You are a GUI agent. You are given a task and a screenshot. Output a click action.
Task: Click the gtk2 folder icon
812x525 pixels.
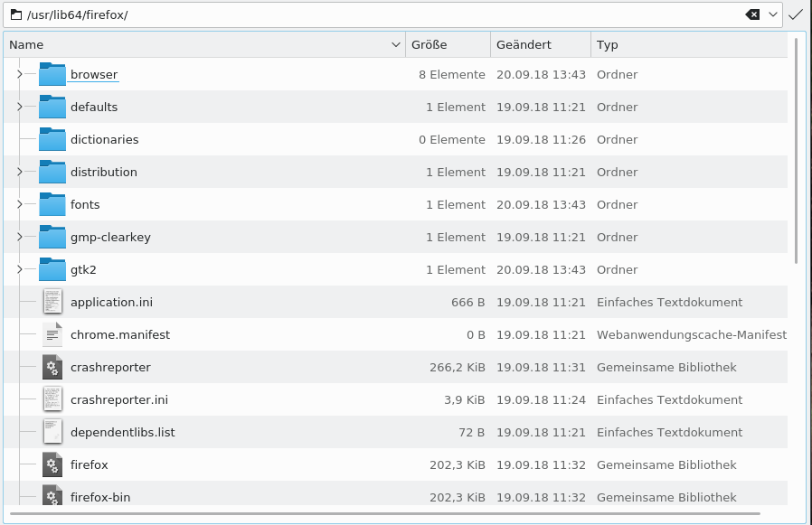click(52, 270)
